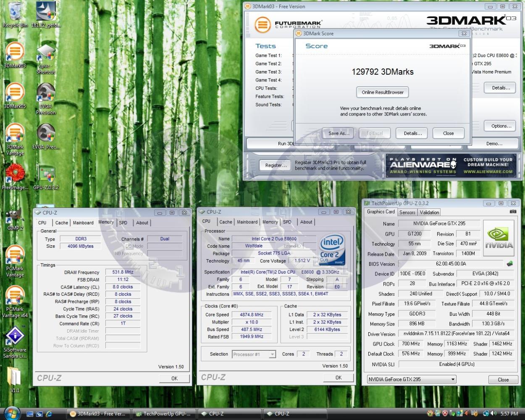Screen dimensions: 525x420
Task: Open the EVGA Precision desktop icon
Action: tap(46, 99)
